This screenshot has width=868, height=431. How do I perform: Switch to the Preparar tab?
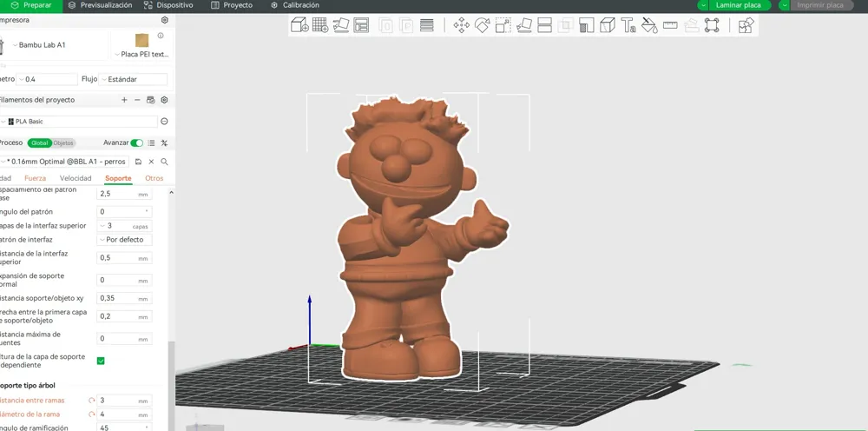point(30,5)
